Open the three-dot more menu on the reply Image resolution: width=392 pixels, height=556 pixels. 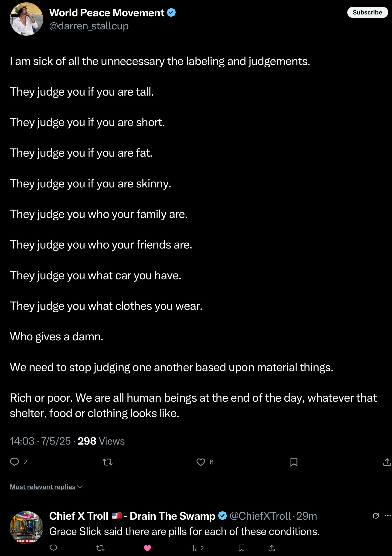[x=388, y=516]
